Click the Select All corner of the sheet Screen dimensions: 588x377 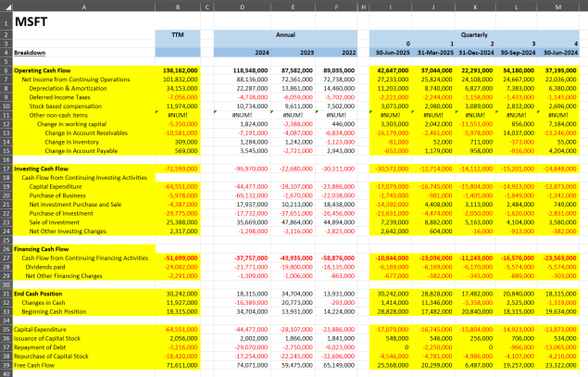[6, 6]
